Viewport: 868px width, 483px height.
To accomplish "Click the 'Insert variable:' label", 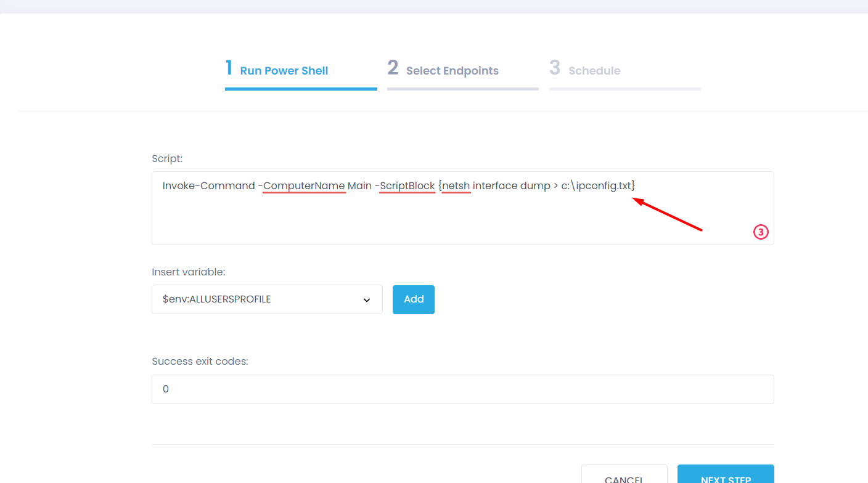I will 189,272.
